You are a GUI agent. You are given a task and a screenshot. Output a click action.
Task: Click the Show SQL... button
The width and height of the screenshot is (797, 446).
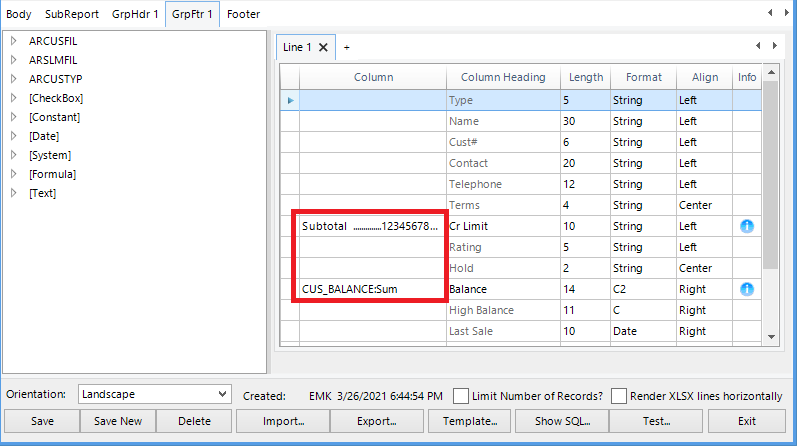coord(567,421)
